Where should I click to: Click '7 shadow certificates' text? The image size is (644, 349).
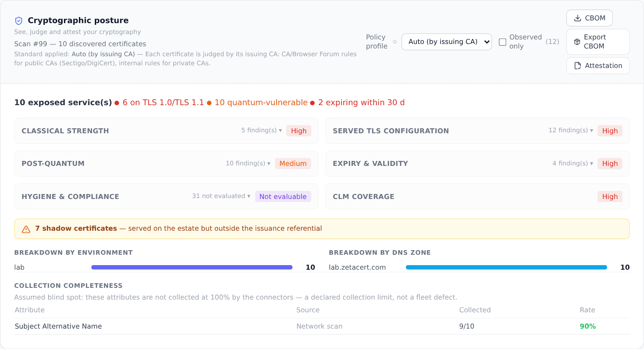[x=76, y=228]
